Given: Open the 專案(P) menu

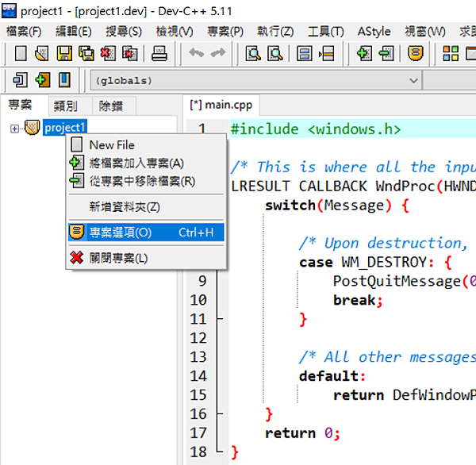Looking at the screenshot, I should pos(225,31).
